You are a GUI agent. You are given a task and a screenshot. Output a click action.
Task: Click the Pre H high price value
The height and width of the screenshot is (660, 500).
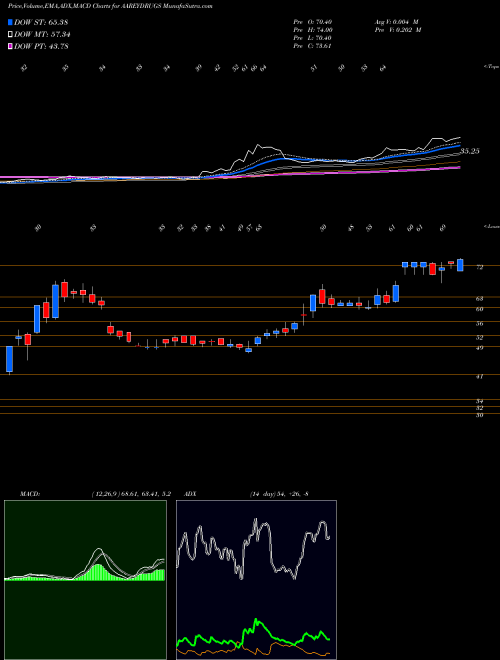[x=324, y=30]
